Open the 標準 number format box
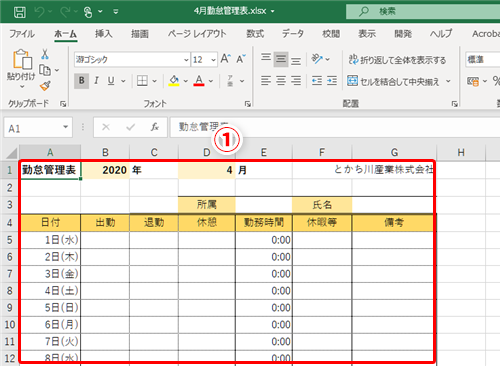 (482, 60)
